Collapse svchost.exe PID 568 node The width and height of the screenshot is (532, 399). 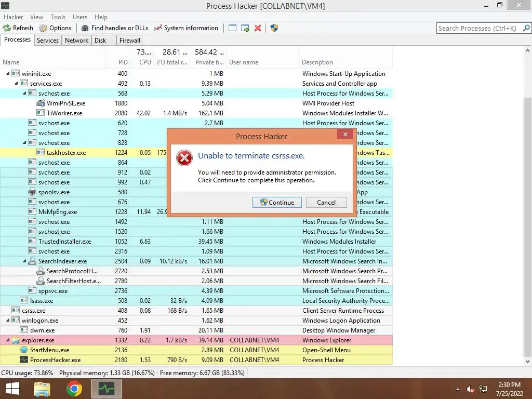pyautogui.click(x=24, y=93)
